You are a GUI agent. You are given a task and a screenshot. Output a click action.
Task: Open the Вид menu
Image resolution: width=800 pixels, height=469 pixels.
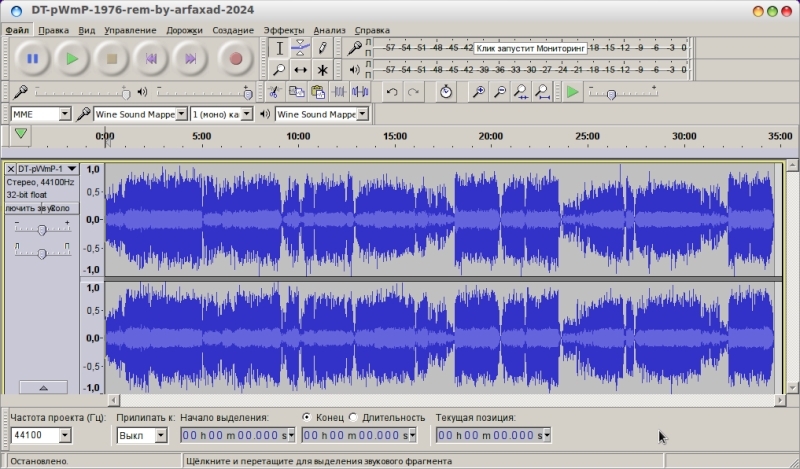(x=87, y=30)
